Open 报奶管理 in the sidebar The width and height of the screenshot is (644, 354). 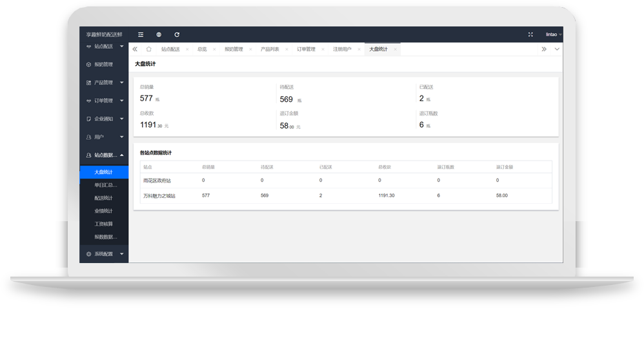click(x=103, y=64)
